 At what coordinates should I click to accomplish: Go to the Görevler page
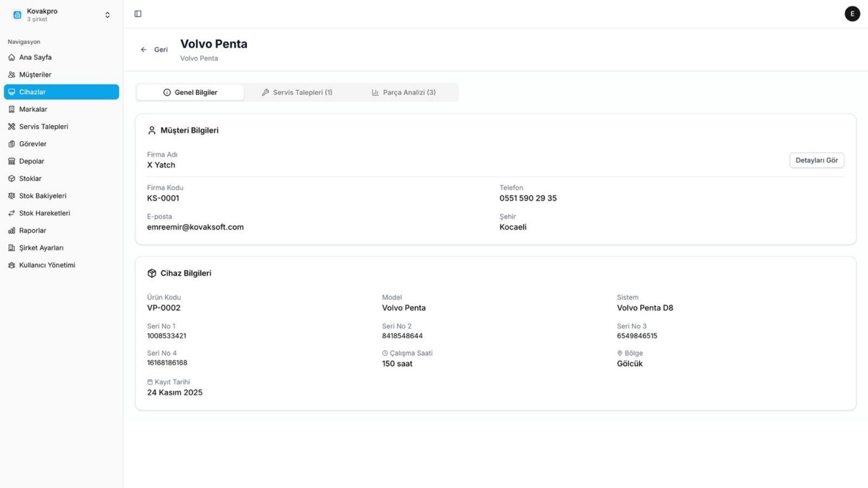click(x=33, y=144)
